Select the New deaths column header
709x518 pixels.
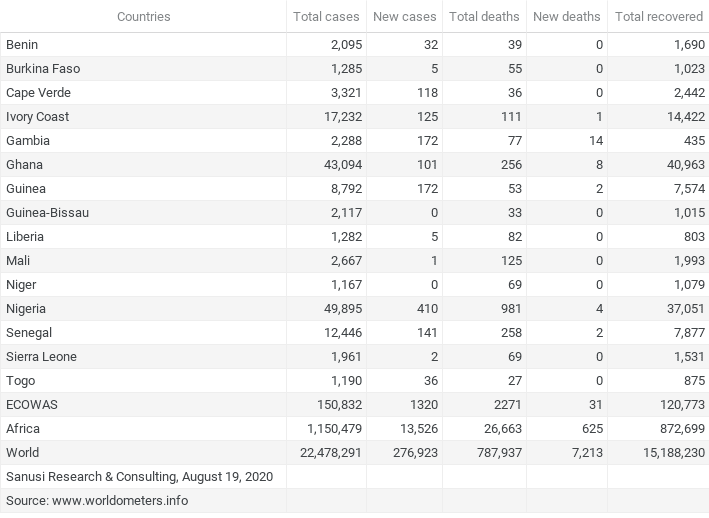coord(566,17)
